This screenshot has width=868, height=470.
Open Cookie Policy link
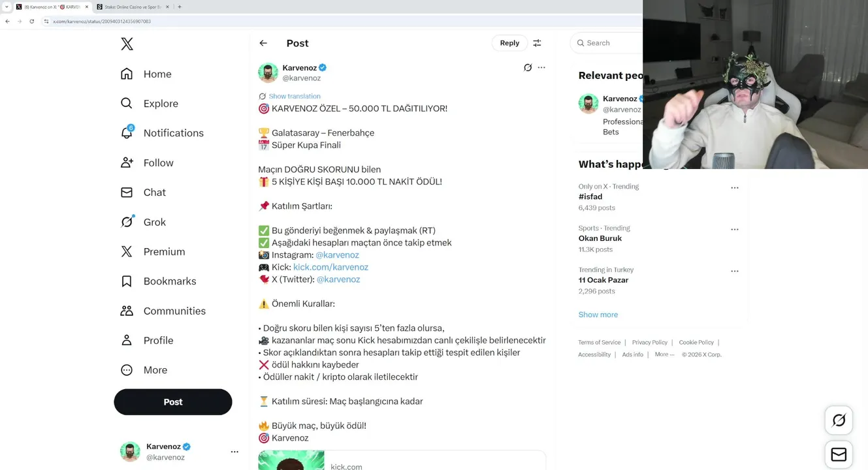point(696,342)
